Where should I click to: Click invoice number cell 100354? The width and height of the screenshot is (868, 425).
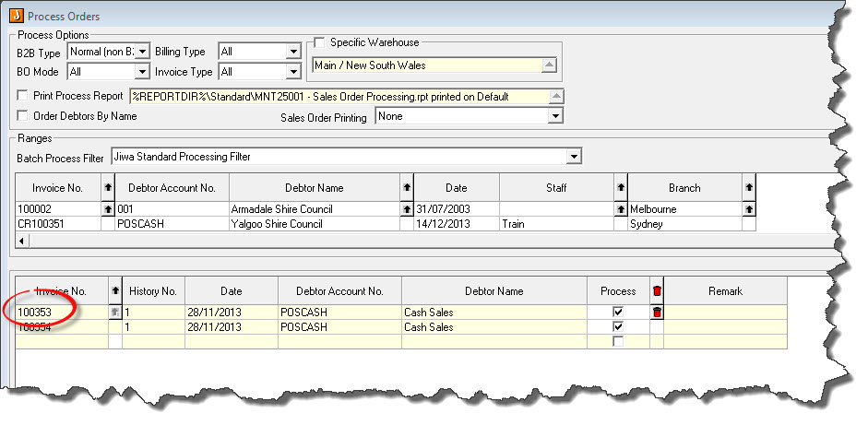[x=62, y=327]
